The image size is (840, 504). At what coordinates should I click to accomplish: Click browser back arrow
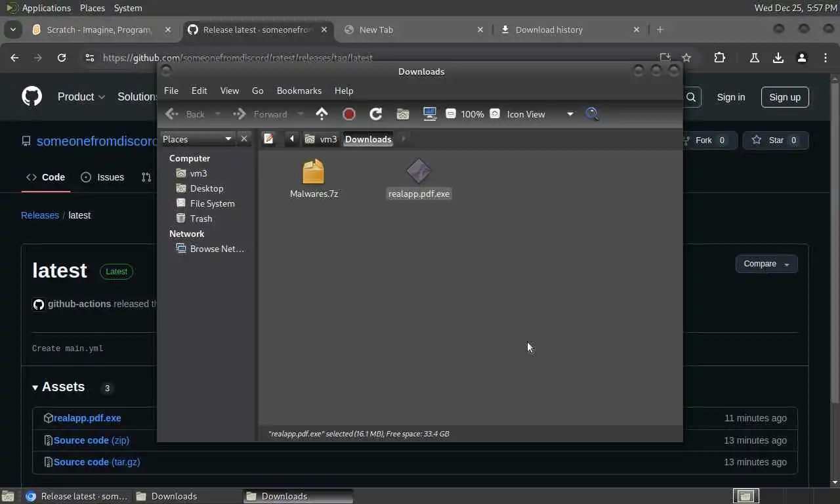(14, 58)
